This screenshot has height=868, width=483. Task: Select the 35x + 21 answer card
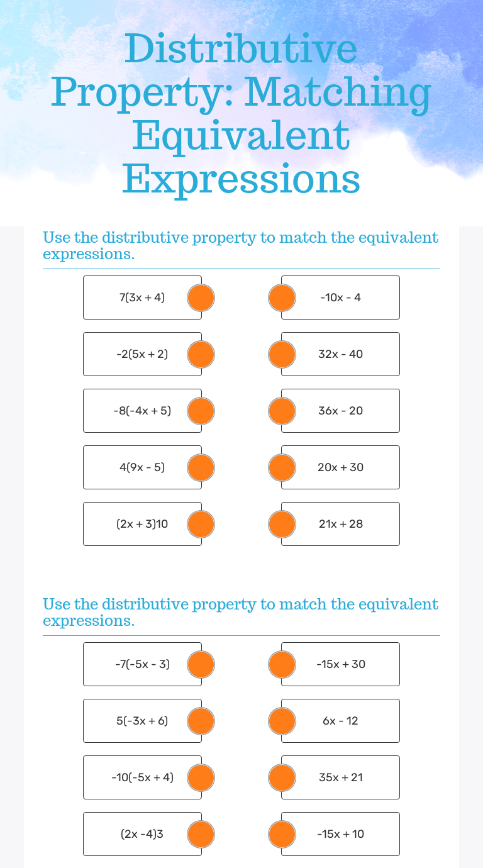click(x=340, y=777)
